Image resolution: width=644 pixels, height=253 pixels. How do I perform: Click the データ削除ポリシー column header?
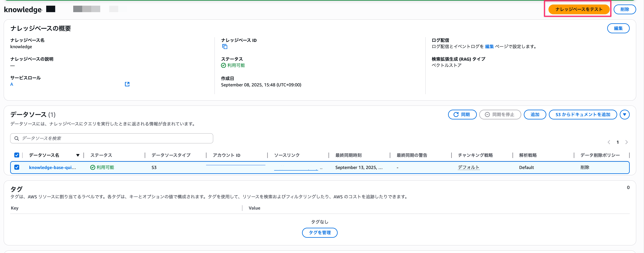(600, 155)
